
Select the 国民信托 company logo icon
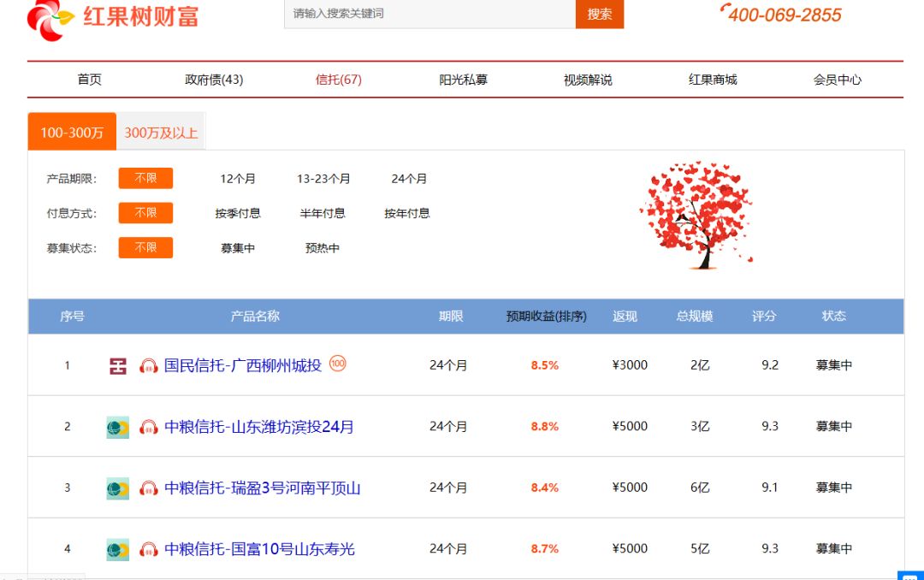(117, 364)
